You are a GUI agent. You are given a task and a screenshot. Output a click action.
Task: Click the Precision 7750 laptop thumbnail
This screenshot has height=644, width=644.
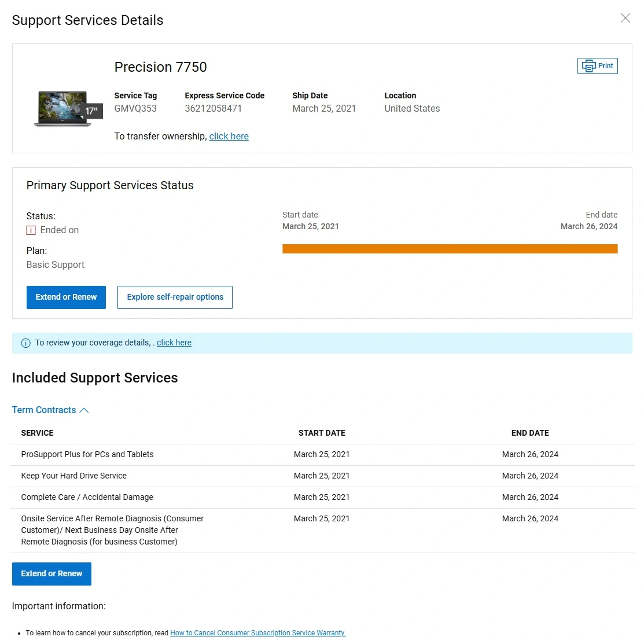(68, 109)
